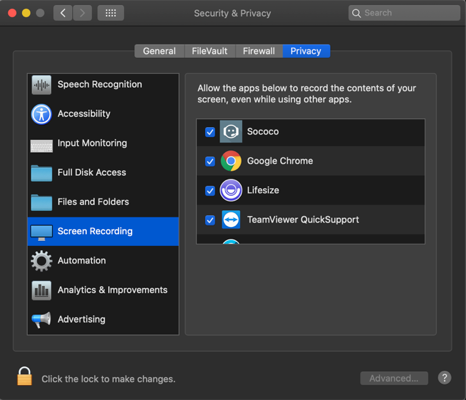Screen dimensions: 466x400
Task: Uncheck TeamViewer QuickSupport permission
Action: [210, 220]
